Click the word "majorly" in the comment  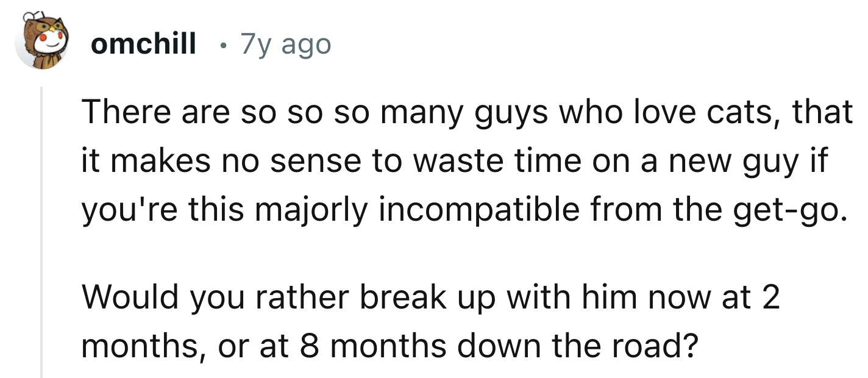point(304,210)
